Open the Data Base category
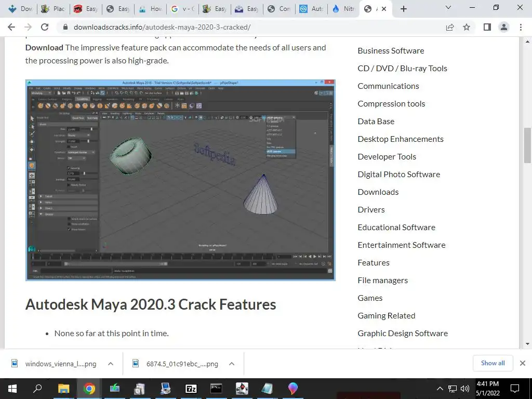Image resolution: width=532 pixels, height=399 pixels. (376, 121)
